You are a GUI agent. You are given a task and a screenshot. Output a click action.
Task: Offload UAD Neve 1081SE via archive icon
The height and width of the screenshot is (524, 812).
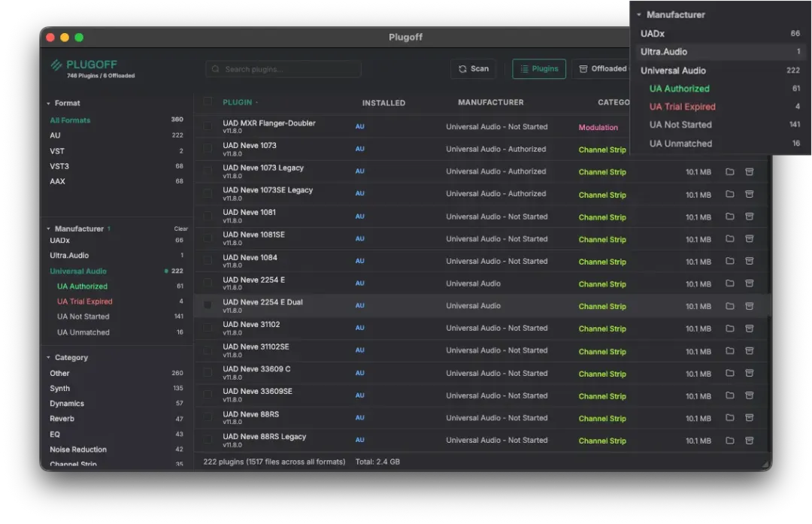(750, 239)
